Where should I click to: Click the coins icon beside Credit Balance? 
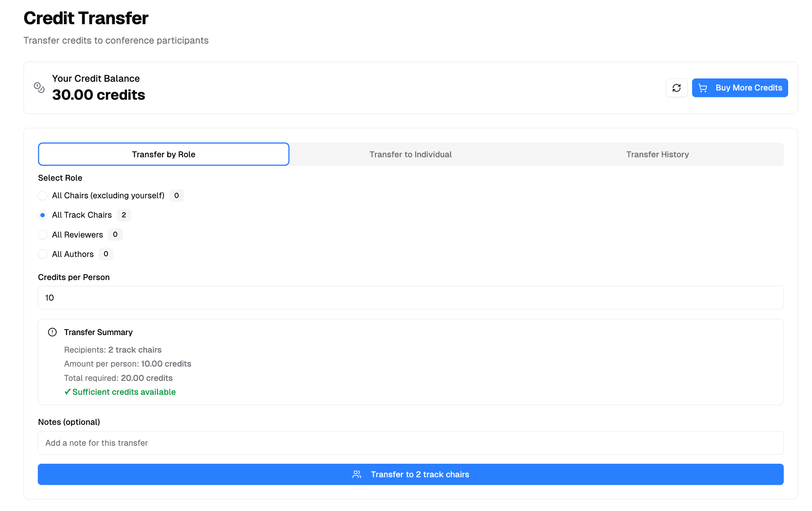(39, 88)
